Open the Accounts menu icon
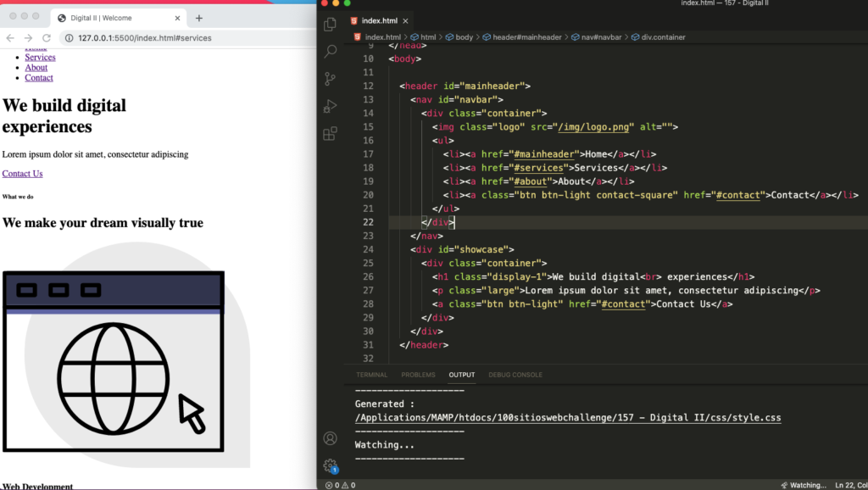The width and height of the screenshot is (868, 490). pyautogui.click(x=330, y=438)
